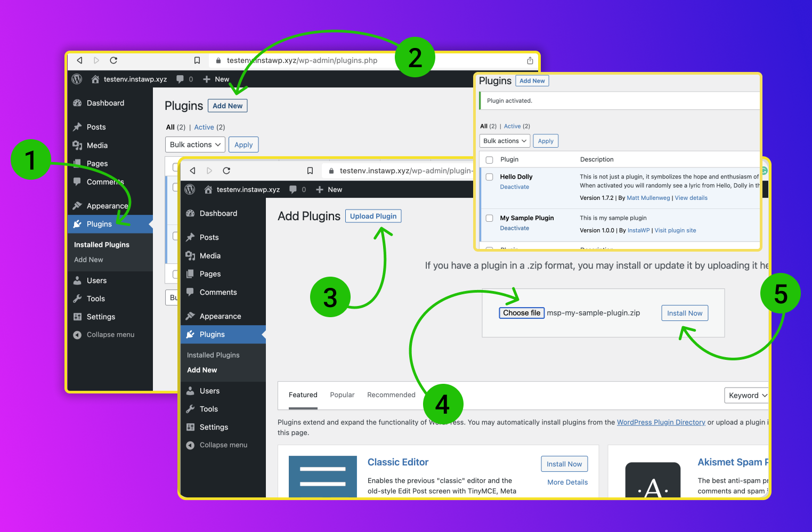Click the comments bubble in the rear window admin bar
812x532 pixels.
pos(180,79)
